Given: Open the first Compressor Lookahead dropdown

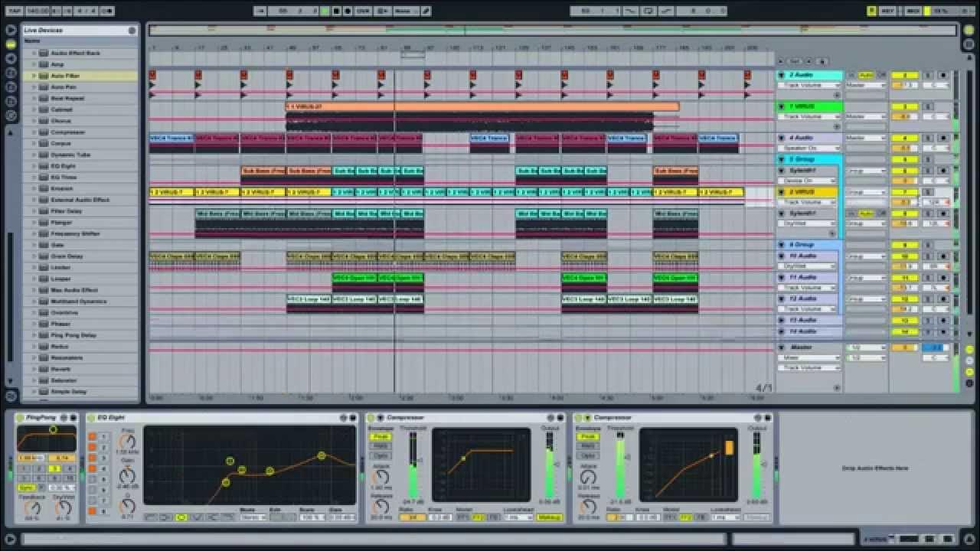Looking at the screenshot, I should click(518, 517).
